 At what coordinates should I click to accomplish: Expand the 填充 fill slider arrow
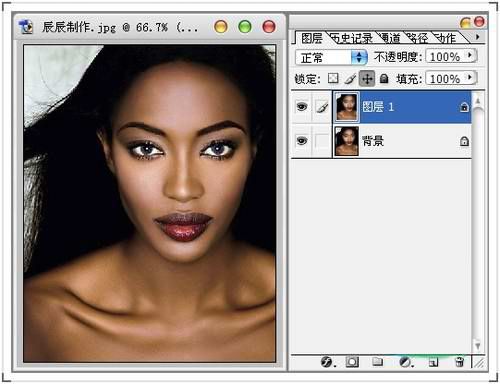(470, 78)
